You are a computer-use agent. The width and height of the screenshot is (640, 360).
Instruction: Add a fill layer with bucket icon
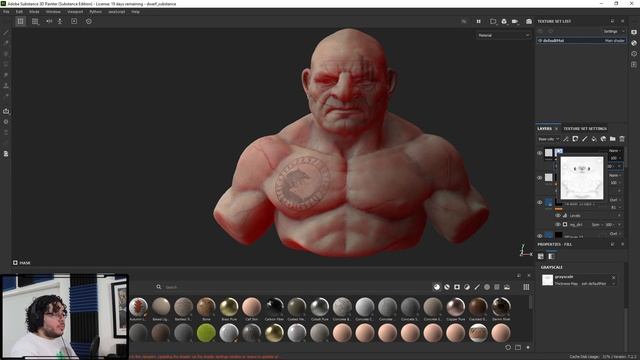(x=594, y=139)
